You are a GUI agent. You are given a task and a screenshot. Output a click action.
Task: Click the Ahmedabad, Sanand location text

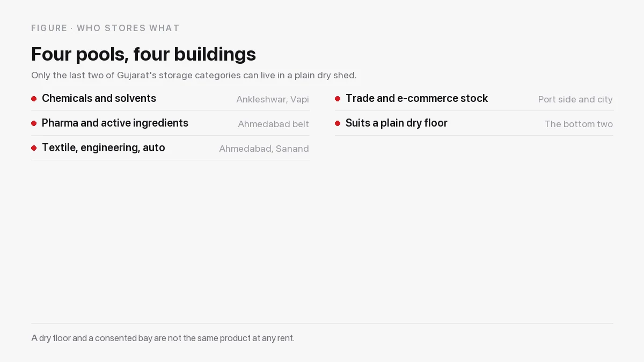(264, 149)
